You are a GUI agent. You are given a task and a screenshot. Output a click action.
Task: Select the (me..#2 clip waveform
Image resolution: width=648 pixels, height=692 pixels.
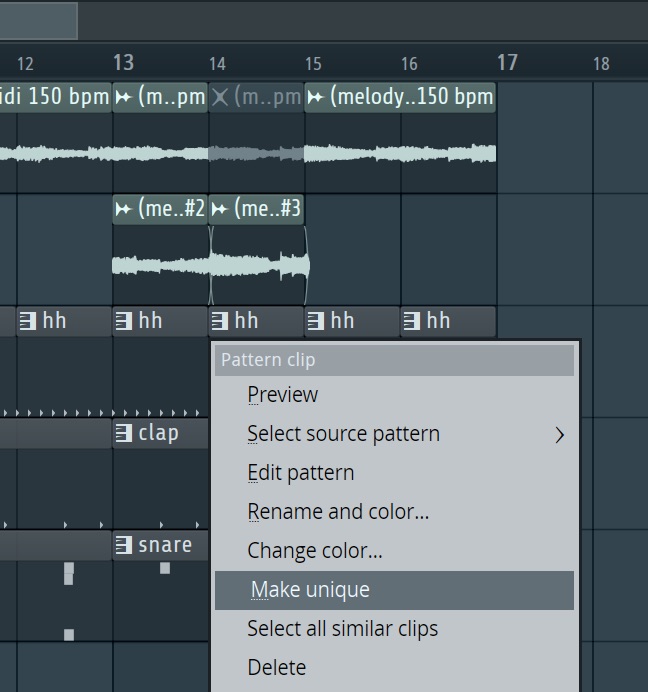[160, 266]
